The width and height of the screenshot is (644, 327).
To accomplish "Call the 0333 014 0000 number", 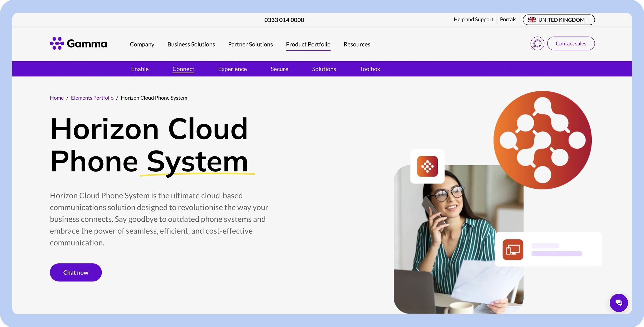I will tap(284, 20).
